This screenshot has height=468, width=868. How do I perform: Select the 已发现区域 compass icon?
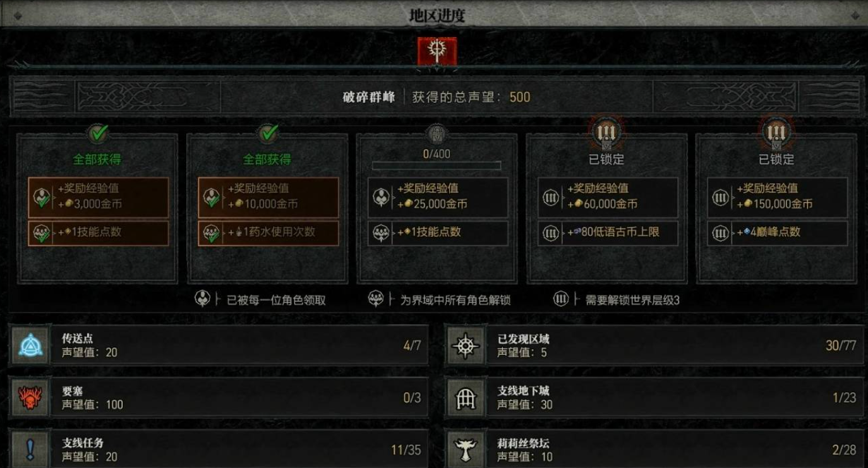point(466,345)
